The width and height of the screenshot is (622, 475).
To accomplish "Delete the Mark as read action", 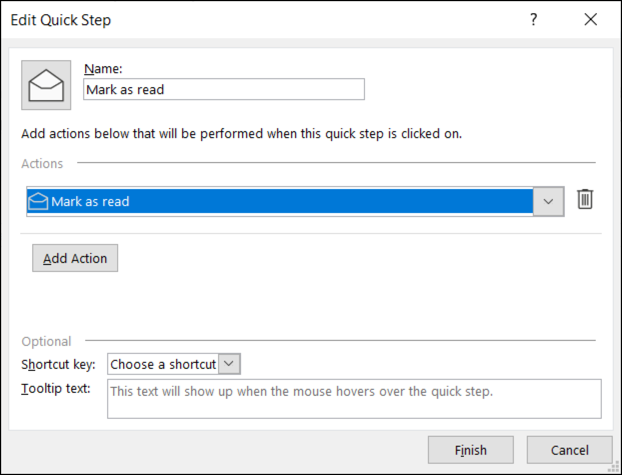I will click(x=585, y=200).
